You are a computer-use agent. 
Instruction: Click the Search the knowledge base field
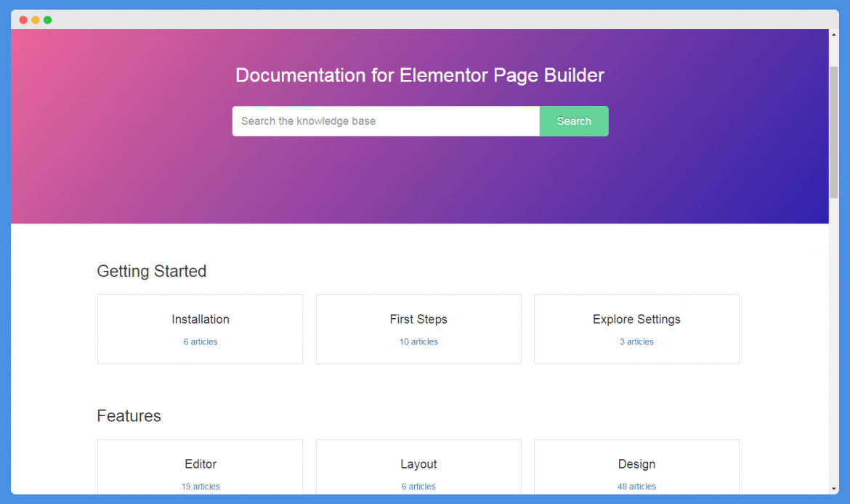(x=386, y=121)
